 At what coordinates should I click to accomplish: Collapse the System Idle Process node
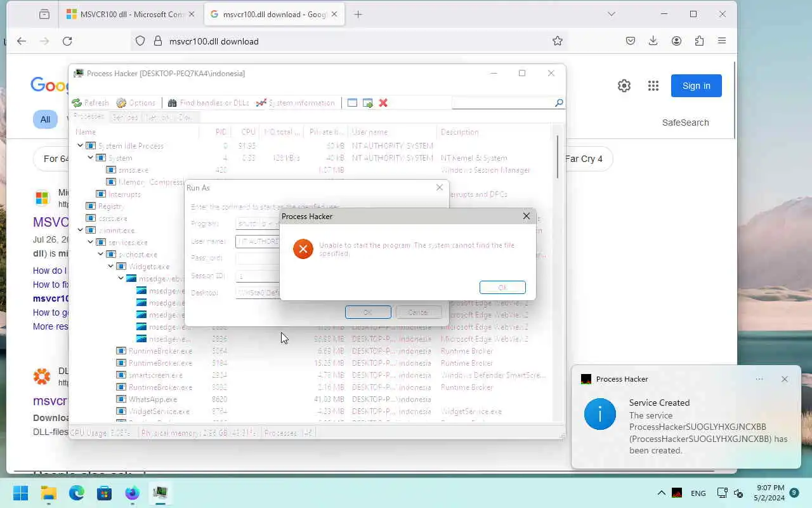point(80,146)
